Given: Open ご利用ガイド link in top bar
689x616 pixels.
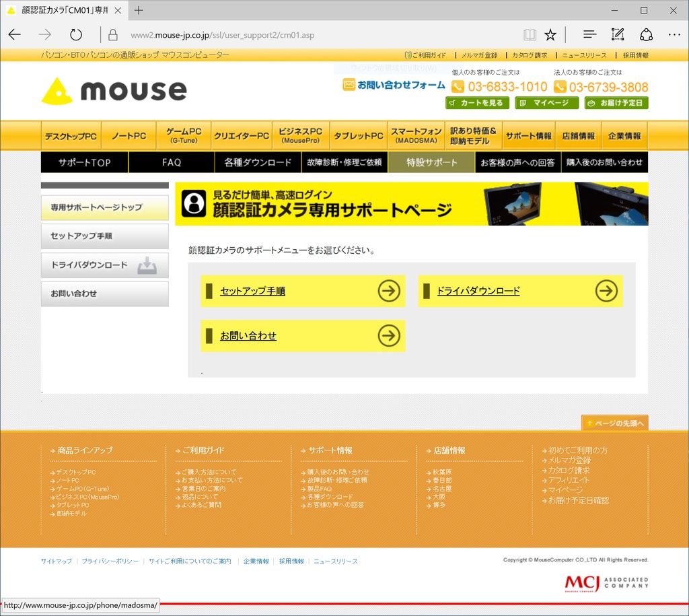Looking at the screenshot, I should click(425, 55).
